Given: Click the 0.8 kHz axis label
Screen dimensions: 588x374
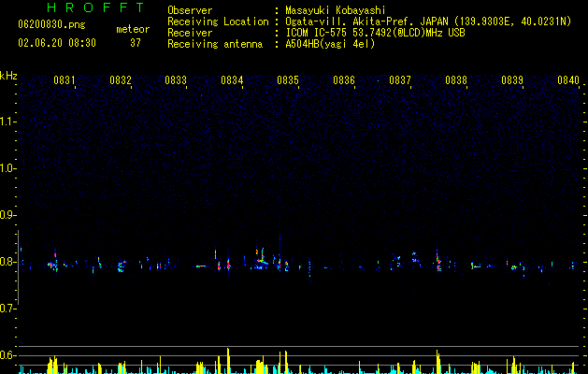Looking at the screenshot, I should coord(8,262).
